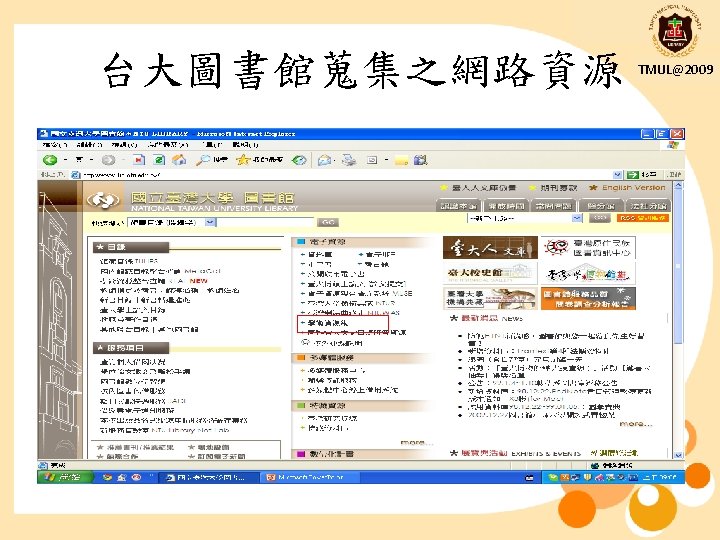Open the 說明 (Help) menu

pyautogui.click(x=245, y=145)
